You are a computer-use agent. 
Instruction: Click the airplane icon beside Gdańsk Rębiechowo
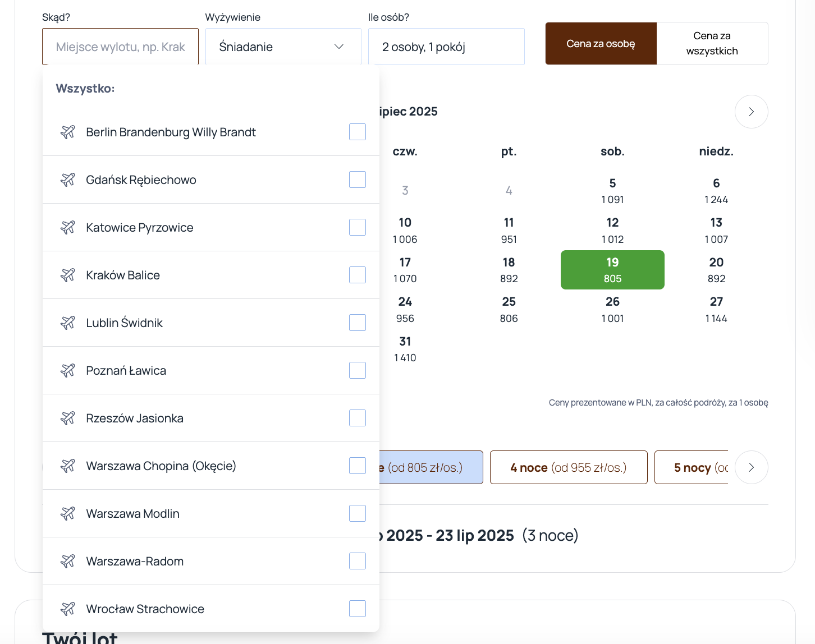pyautogui.click(x=68, y=180)
